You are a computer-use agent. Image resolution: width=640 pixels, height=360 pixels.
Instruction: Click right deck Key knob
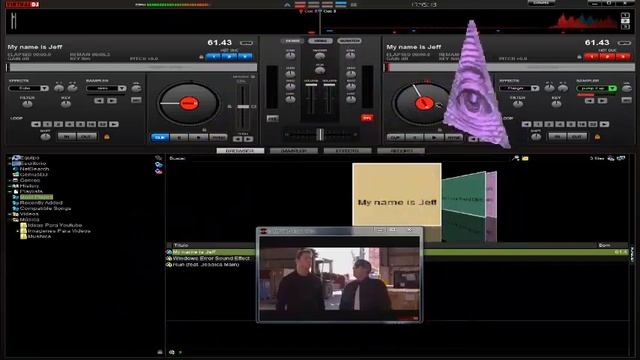pos(556,104)
